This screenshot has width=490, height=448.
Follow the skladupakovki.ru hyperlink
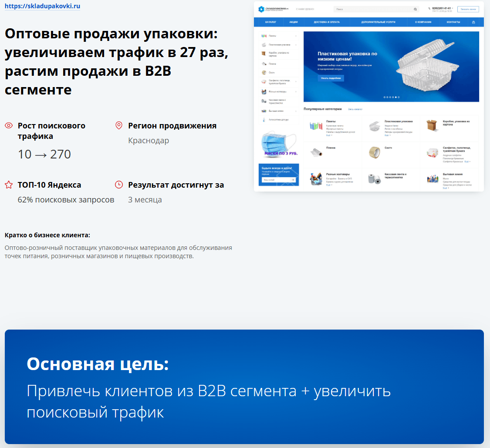pyautogui.click(x=42, y=7)
